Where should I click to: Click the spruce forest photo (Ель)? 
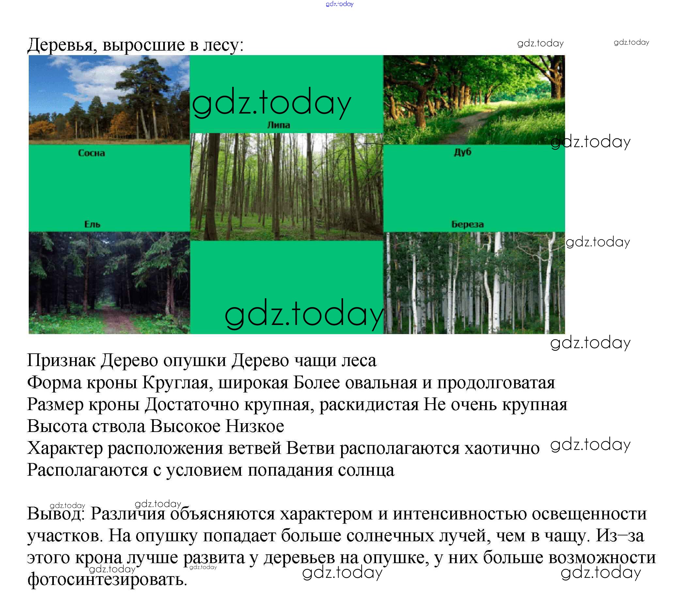pos(109,283)
